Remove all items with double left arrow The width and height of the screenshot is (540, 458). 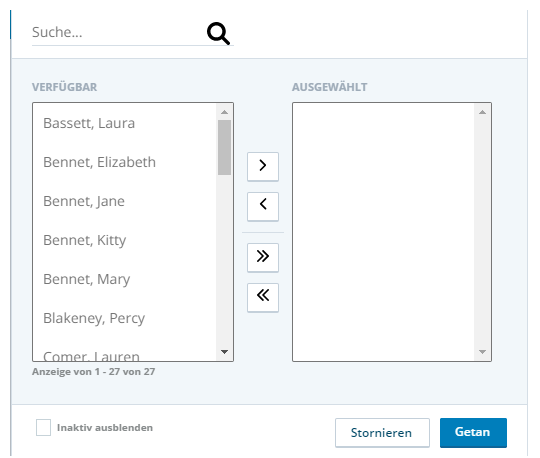click(263, 297)
